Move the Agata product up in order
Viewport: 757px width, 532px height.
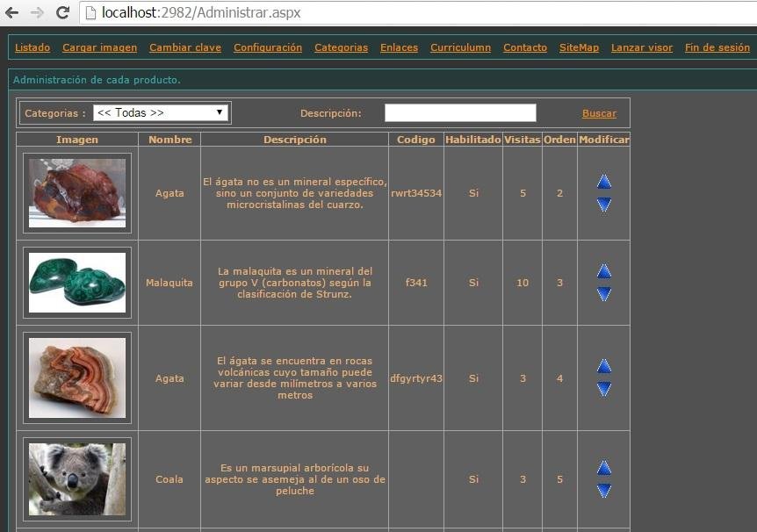point(603,182)
